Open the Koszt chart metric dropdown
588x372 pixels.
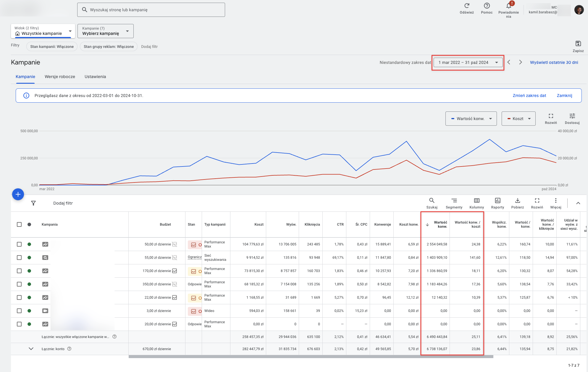tap(518, 119)
